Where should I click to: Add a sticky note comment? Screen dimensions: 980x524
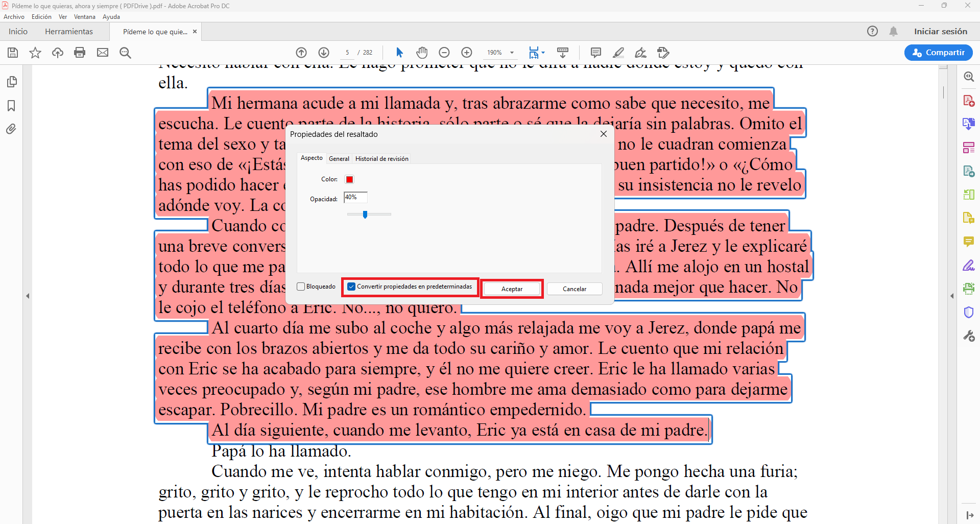595,53
